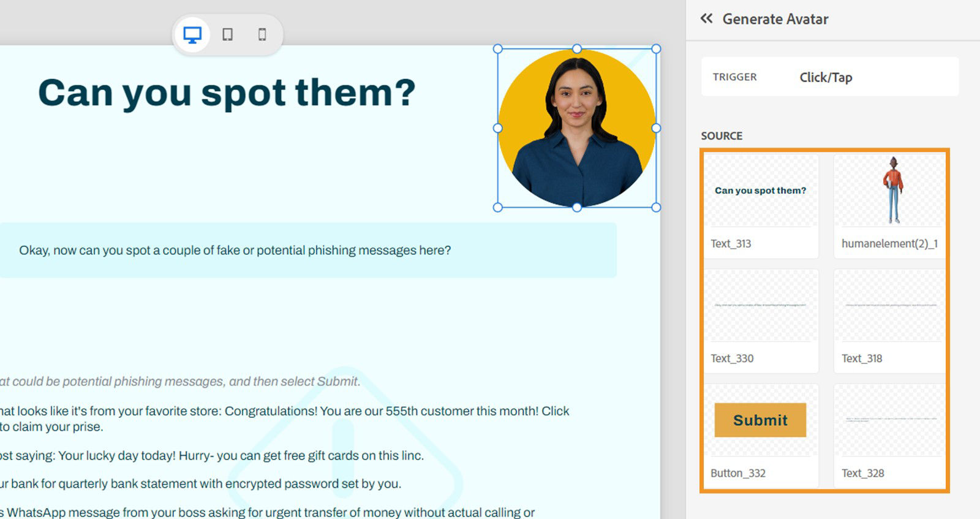The height and width of the screenshot is (519, 980).
Task: Click the 'Generate Avatar' panel title
Action: (x=775, y=19)
